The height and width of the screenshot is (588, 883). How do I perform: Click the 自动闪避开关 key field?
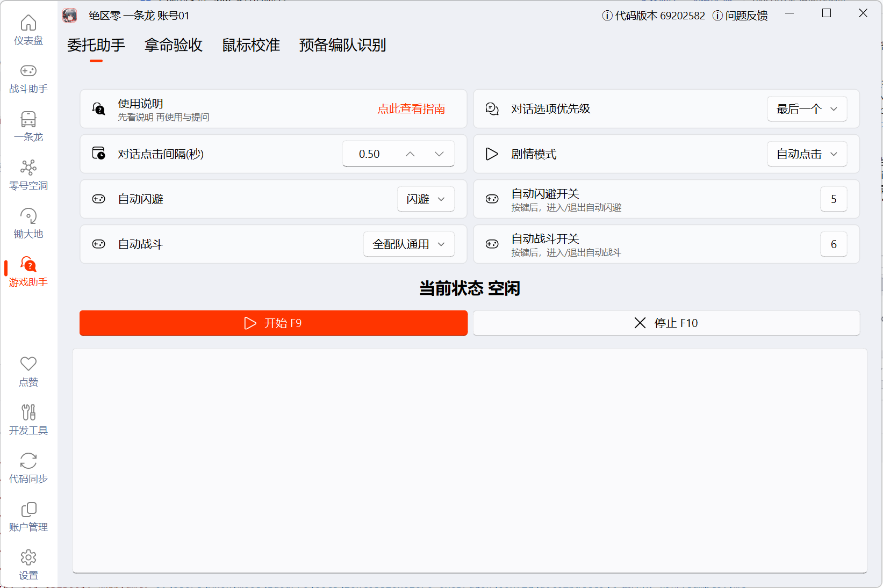tap(834, 199)
